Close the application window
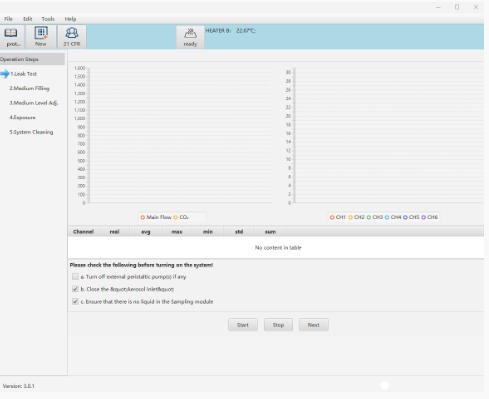 point(476,7)
